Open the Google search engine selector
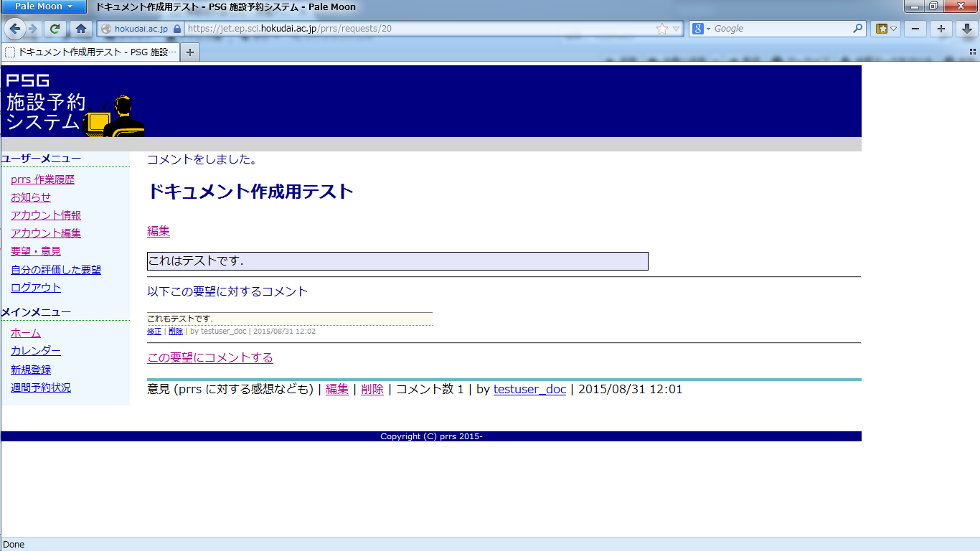Viewport: 980px width, 554px height. (x=701, y=29)
